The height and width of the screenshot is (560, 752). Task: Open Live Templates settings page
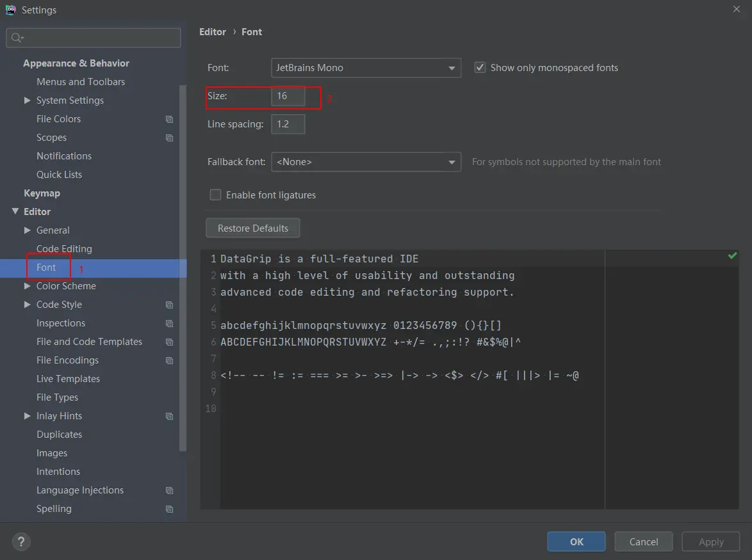[x=68, y=379]
